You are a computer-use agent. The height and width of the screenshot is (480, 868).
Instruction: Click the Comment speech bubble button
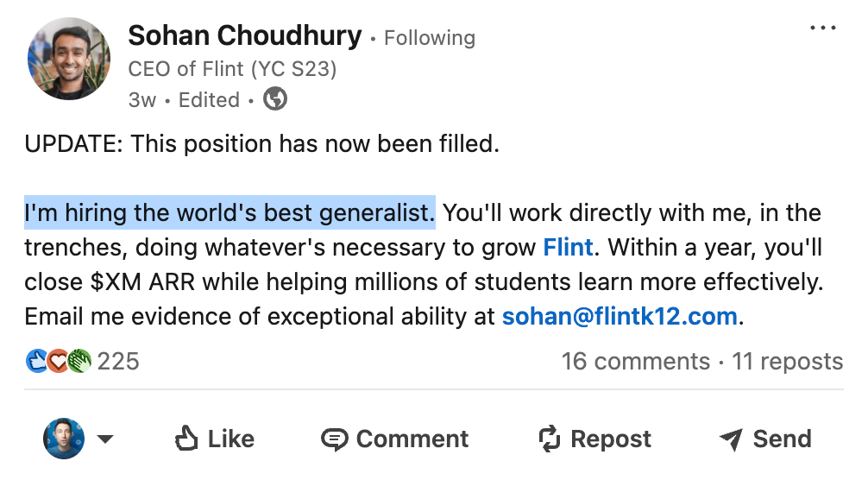point(395,439)
